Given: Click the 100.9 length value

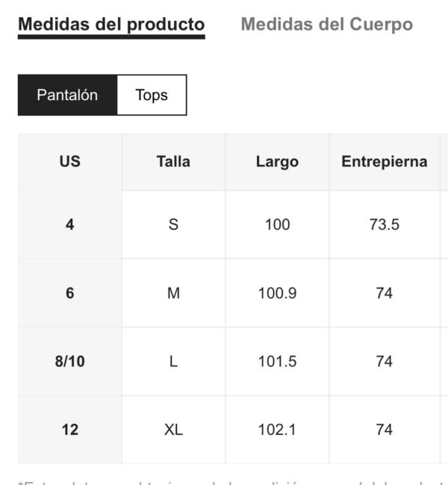Looking at the screenshot, I should pyautogui.click(x=278, y=293).
